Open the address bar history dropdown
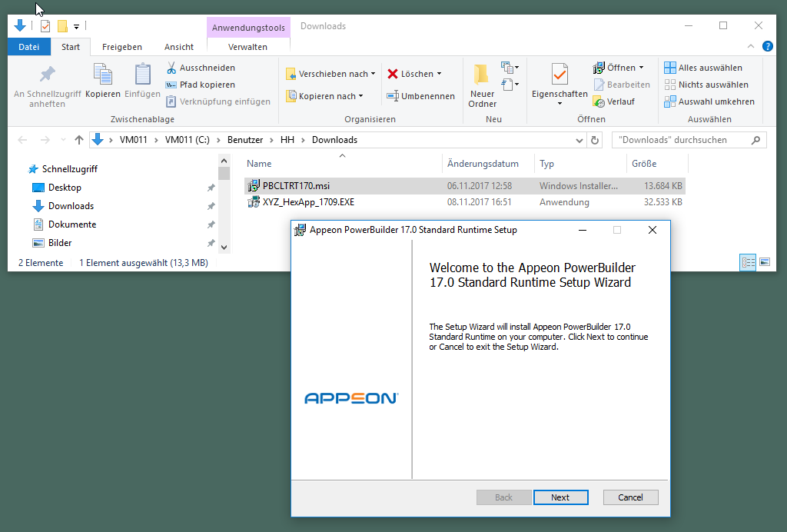The image size is (787, 532). tap(579, 140)
